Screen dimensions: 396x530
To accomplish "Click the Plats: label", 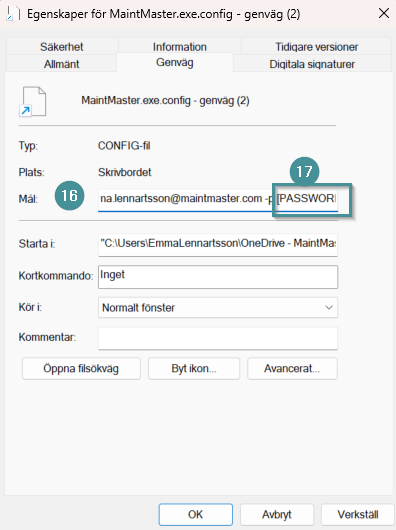I will click(31, 172).
